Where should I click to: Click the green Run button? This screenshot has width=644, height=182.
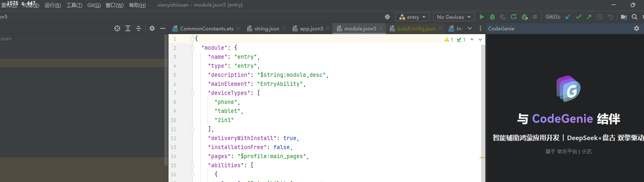tap(482, 17)
